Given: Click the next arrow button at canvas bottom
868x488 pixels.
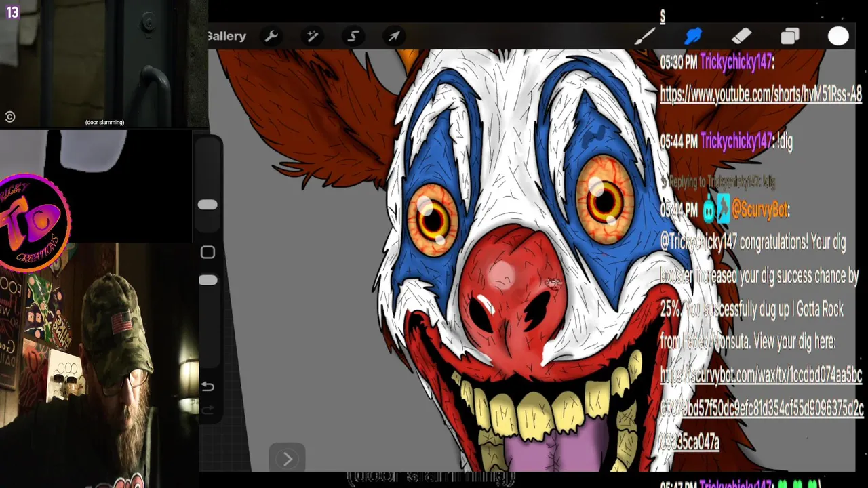Looking at the screenshot, I should 287,460.
